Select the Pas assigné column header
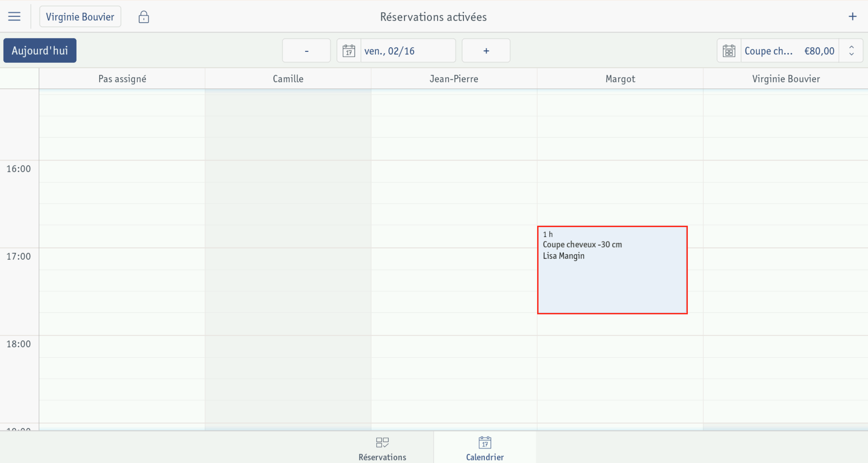This screenshot has height=463, width=868. (122, 79)
